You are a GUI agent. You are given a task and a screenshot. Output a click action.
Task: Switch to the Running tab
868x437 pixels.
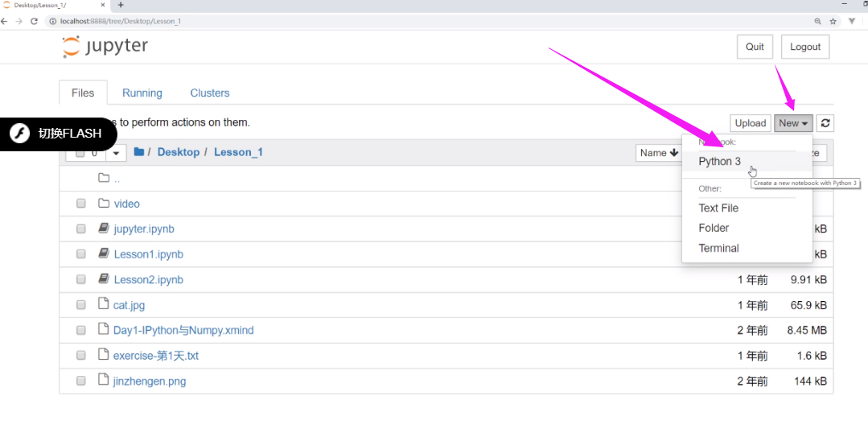(142, 93)
